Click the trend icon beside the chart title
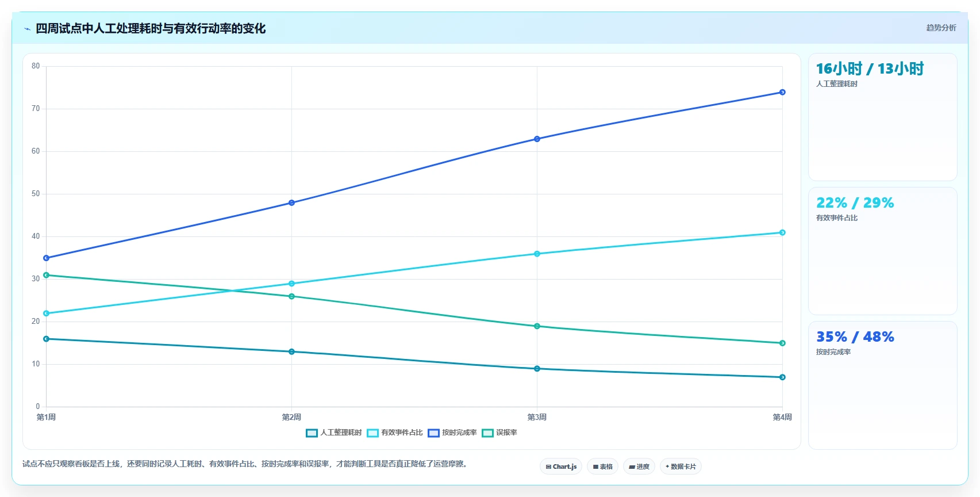The height and width of the screenshot is (497, 980). [x=27, y=29]
